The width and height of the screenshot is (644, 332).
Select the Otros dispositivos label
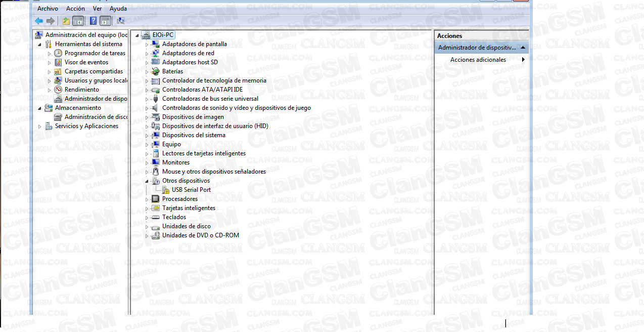point(186,181)
